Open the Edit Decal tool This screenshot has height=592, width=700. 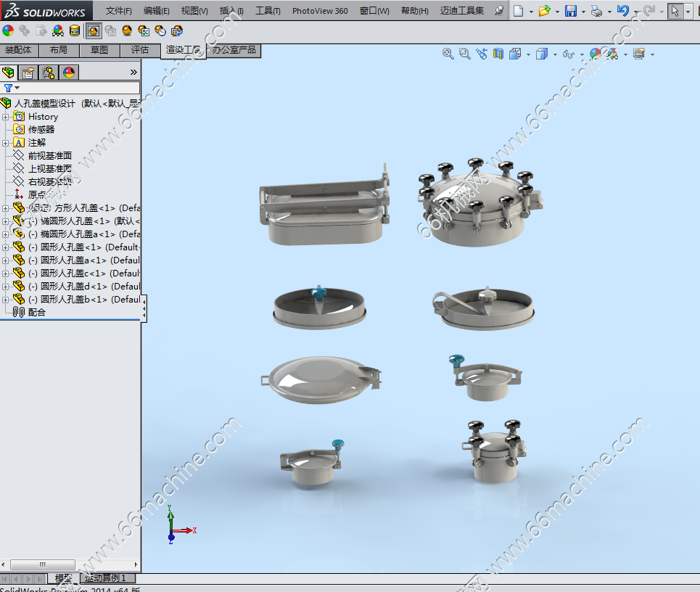tap(75, 30)
